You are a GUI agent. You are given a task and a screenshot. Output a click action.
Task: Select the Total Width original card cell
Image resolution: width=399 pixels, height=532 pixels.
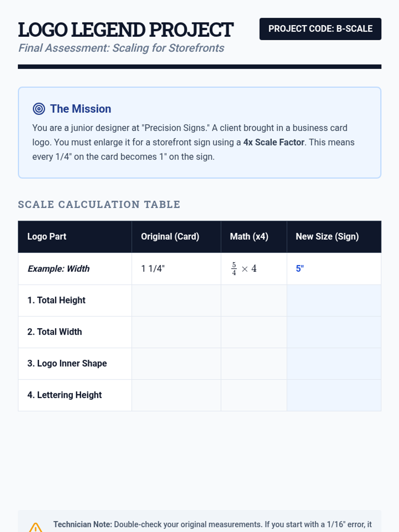tap(176, 332)
